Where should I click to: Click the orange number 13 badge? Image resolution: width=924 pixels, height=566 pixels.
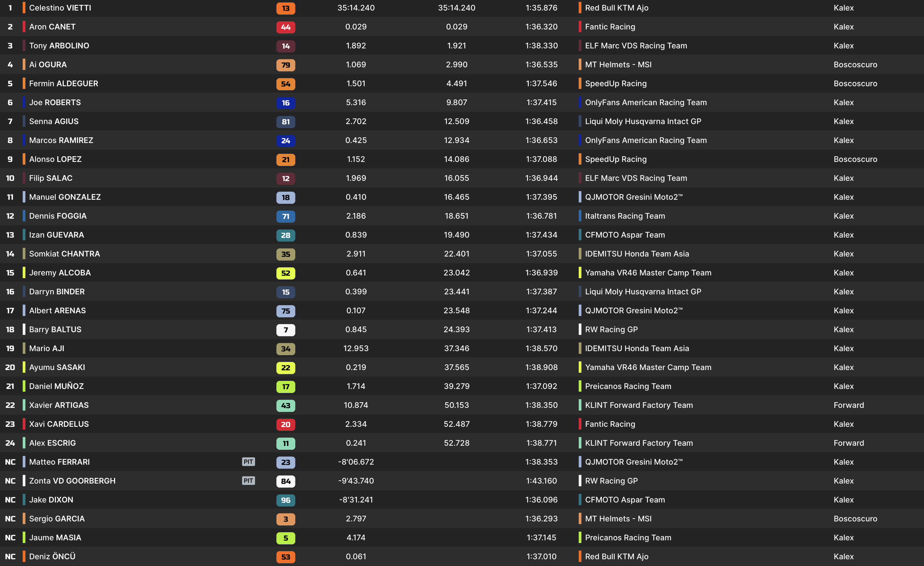click(x=285, y=8)
